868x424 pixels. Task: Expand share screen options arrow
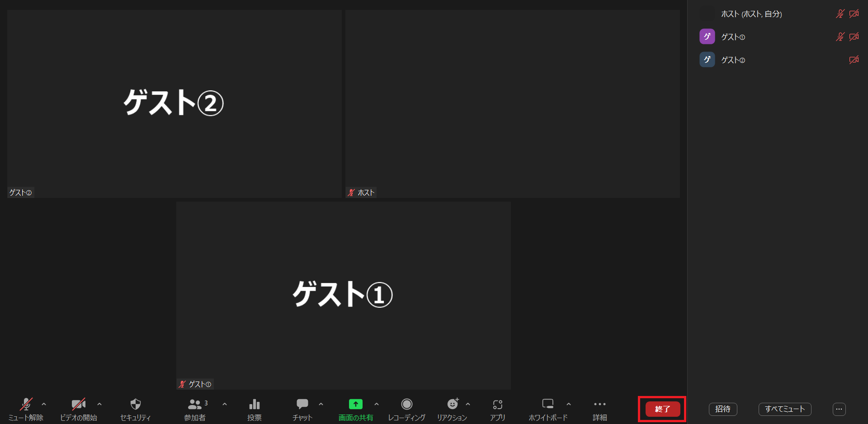pyautogui.click(x=377, y=404)
